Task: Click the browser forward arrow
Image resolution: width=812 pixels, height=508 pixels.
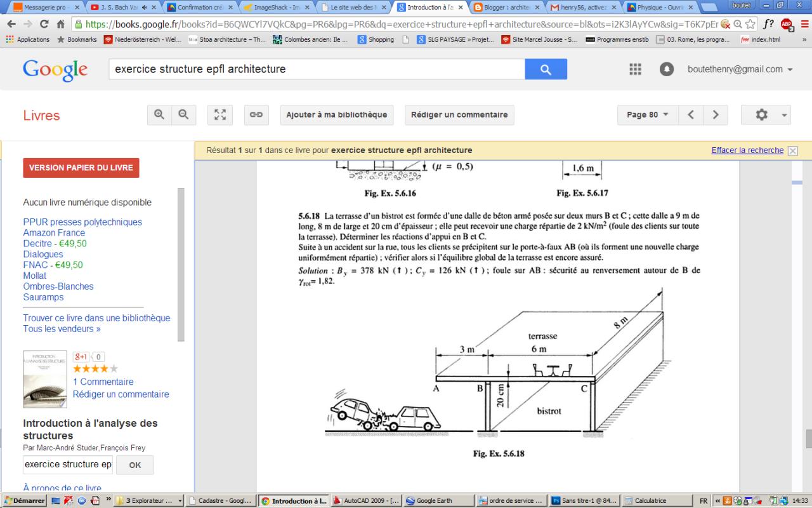Action: click(29, 25)
